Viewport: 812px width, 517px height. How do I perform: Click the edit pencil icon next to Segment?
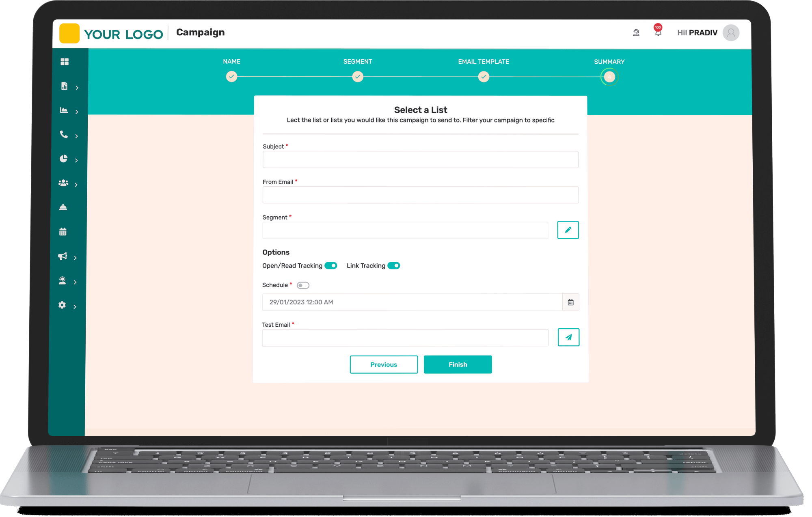pos(568,230)
